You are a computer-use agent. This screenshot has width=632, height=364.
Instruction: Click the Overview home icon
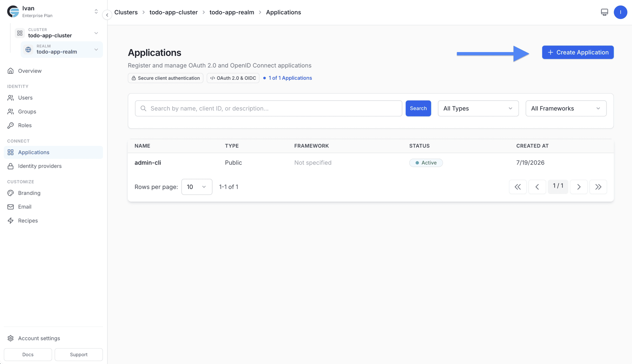click(11, 71)
